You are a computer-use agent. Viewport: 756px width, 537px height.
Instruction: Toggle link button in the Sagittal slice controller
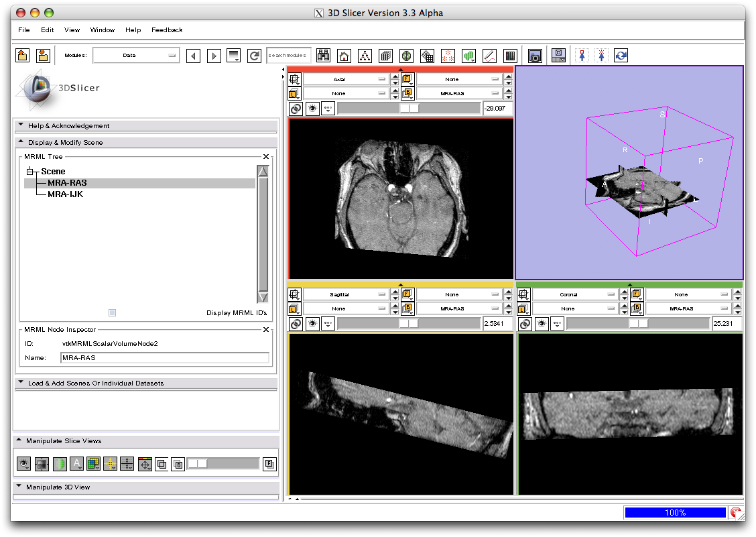point(295,324)
